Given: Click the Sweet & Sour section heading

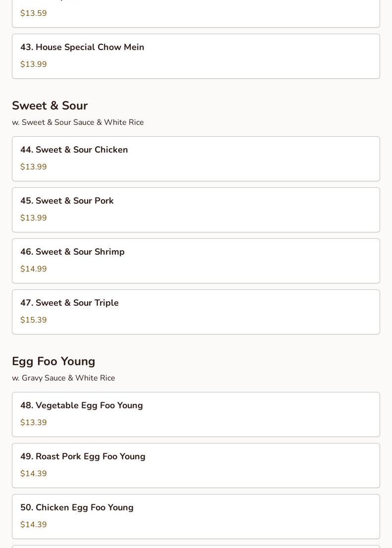Looking at the screenshot, I should pyautogui.click(x=50, y=106).
